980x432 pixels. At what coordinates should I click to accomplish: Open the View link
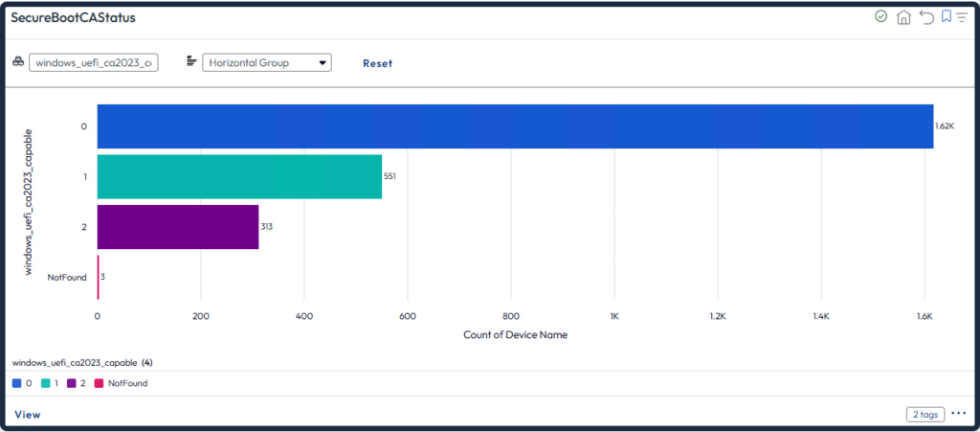point(28,415)
